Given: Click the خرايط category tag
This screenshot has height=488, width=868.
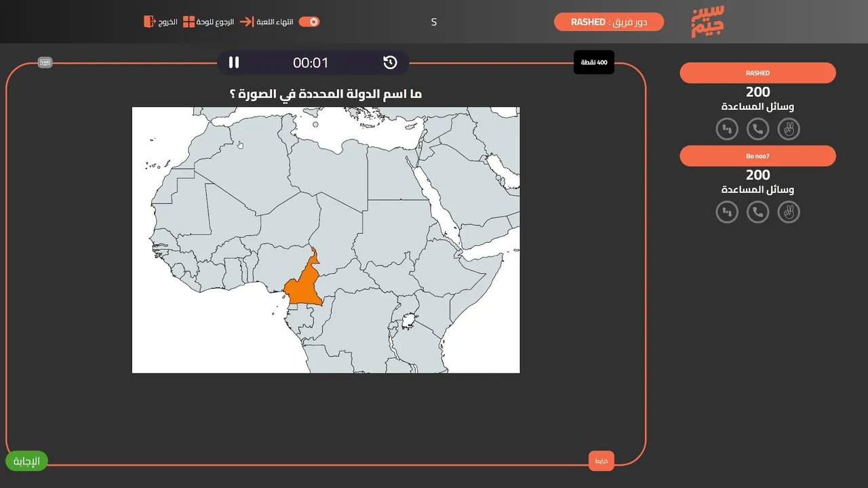Looking at the screenshot, I should [x=601, y=461].
